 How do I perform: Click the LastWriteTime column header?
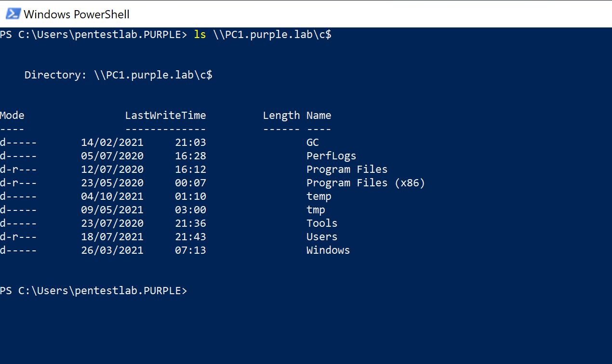tap(165, 116)
